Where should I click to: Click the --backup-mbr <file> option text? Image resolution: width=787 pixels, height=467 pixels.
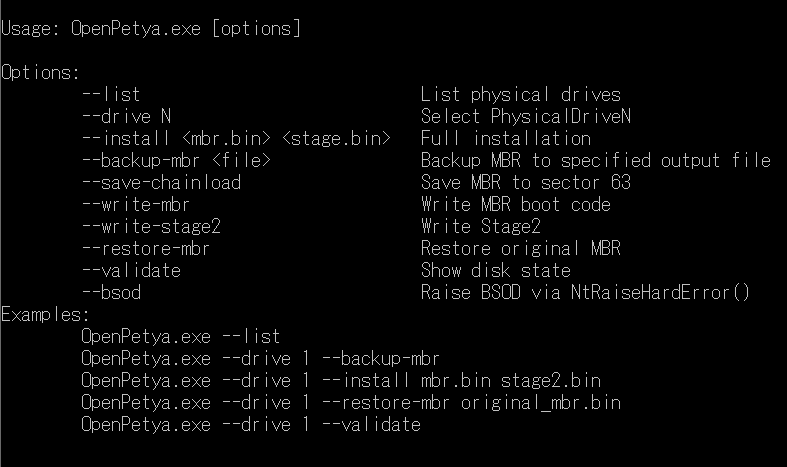(x=177, y=161)
